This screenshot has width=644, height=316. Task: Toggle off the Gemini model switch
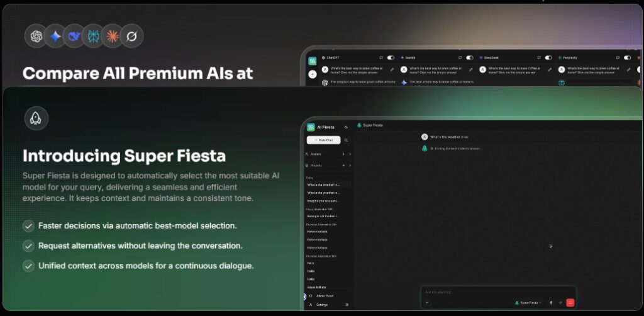tap(469, 58)
